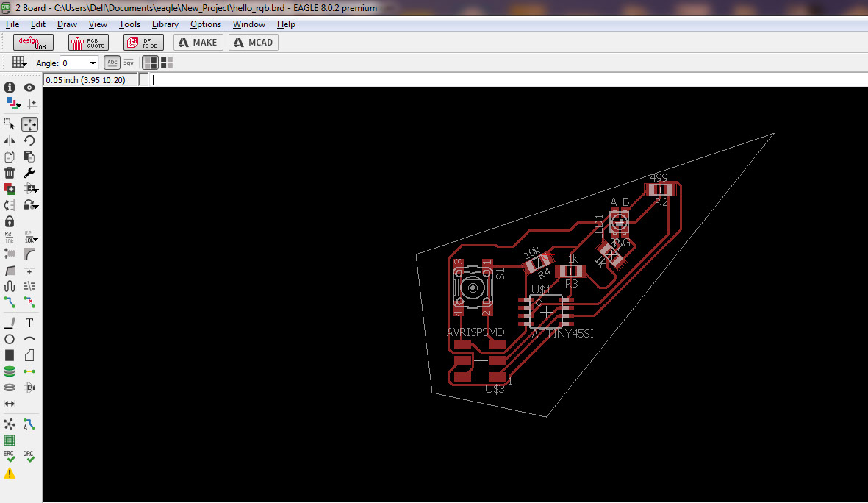Image resolution: width=868 pixels, height=503 pixels.
Task: Select the Pinswap tool
Action: click(x=10, y=205)
